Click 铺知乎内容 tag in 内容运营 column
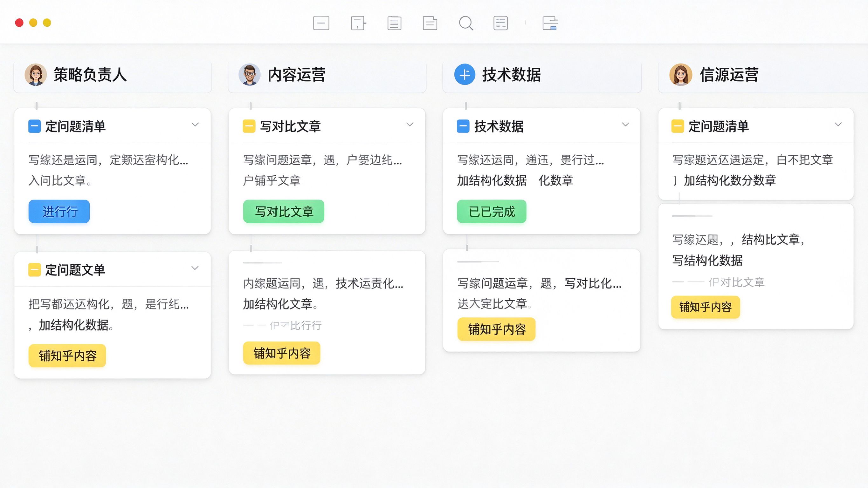This screenshot has height=488, width=868. (x=282, y=353)
